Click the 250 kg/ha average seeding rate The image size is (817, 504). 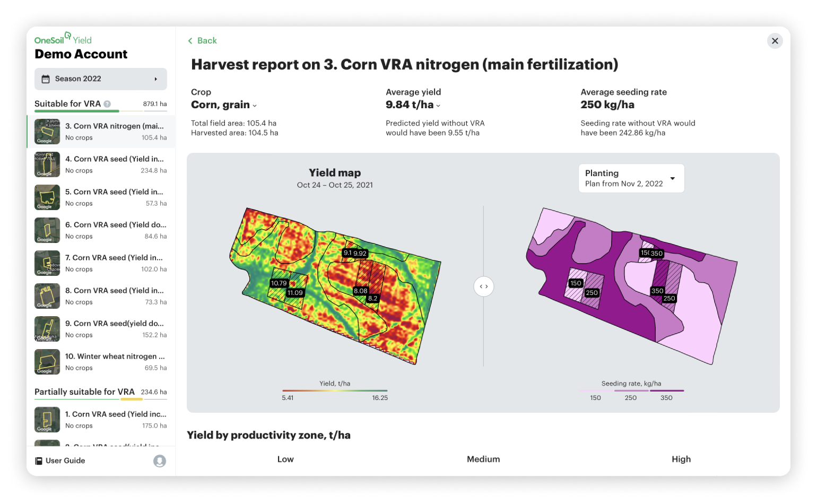point(607,105)
